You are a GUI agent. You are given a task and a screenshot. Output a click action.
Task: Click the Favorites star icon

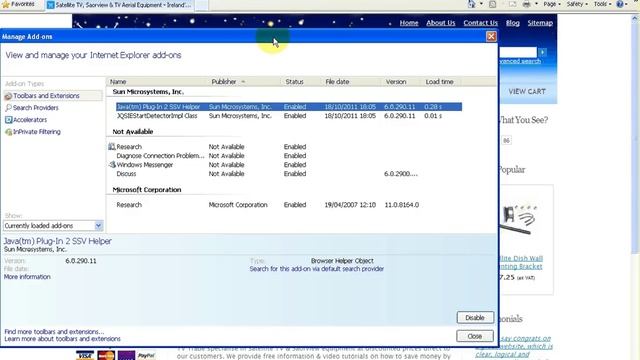(x=6, y=4)
